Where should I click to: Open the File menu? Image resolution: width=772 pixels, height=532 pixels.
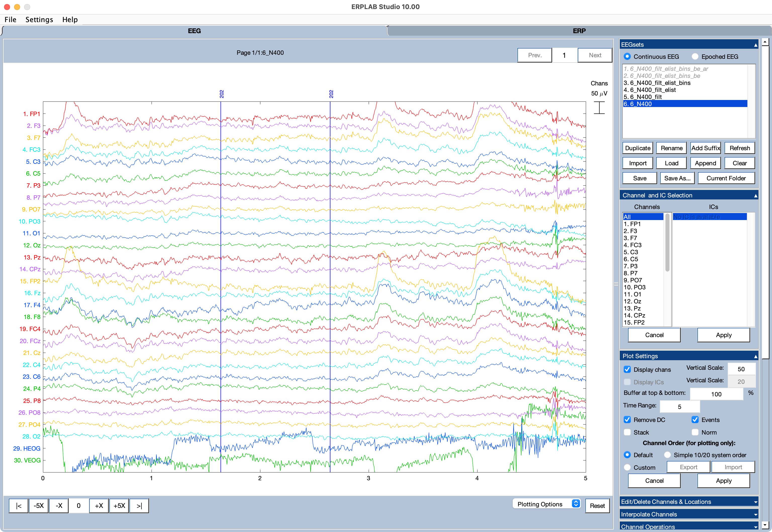point(11,19)
